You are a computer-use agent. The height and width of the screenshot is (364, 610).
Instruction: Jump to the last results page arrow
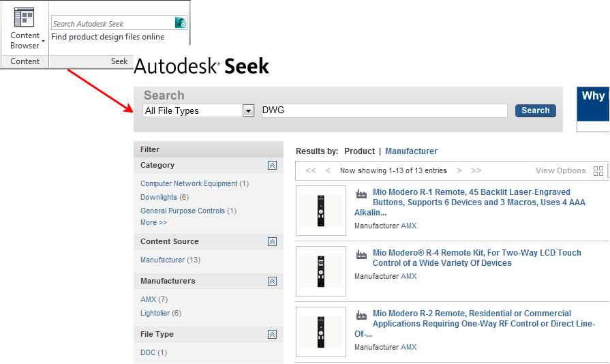click(x=476, y=171)
